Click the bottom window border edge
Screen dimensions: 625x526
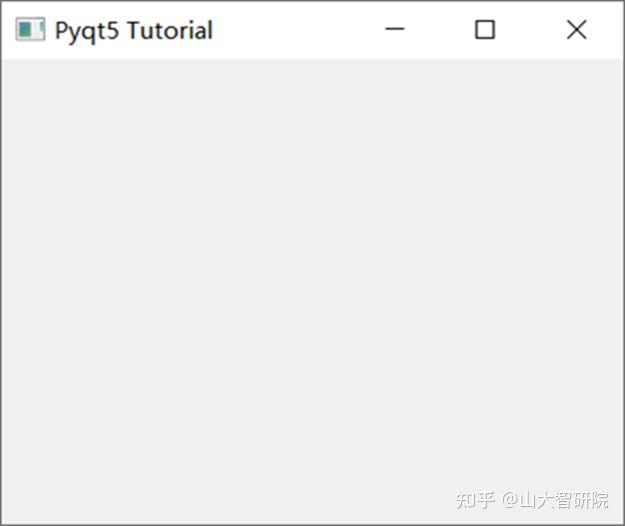coord(312,524)
